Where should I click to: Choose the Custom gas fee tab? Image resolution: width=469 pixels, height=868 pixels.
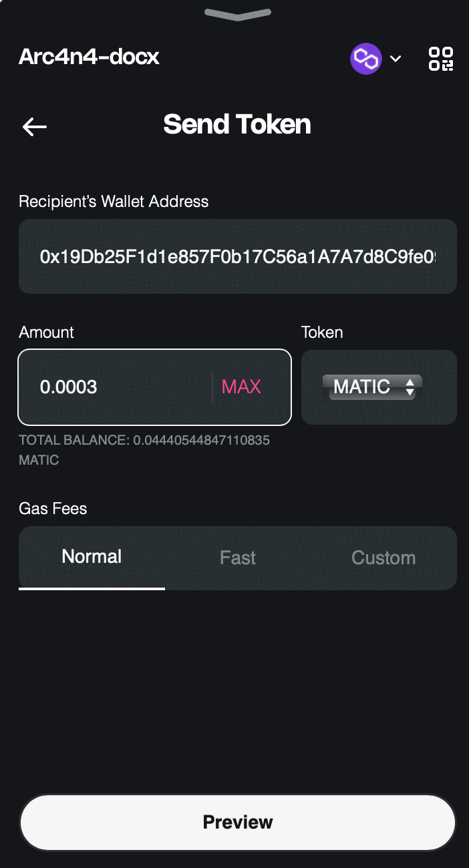383,558
